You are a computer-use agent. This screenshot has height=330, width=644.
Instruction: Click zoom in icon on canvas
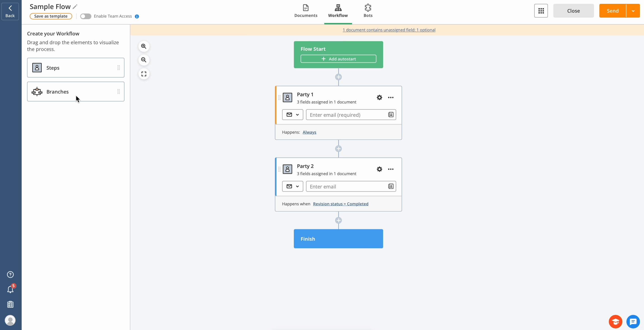[x=144, y=46]
